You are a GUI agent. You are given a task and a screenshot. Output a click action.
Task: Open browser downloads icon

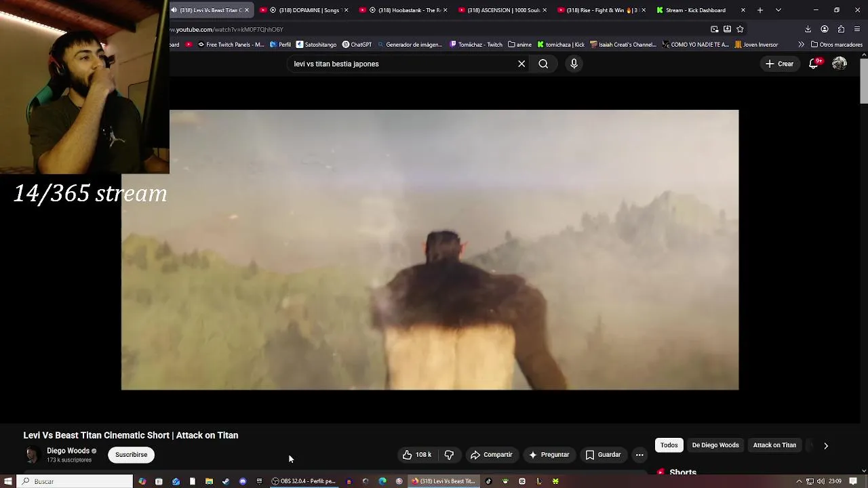point(808,29)
